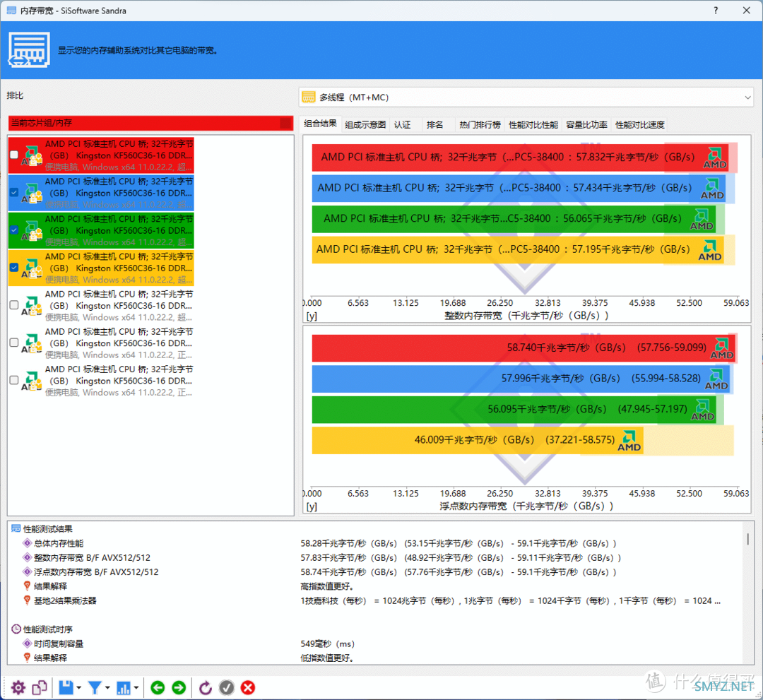Uncheck the green-highlighted list row checkbox

pyautogui.click(x=14, y=230)
